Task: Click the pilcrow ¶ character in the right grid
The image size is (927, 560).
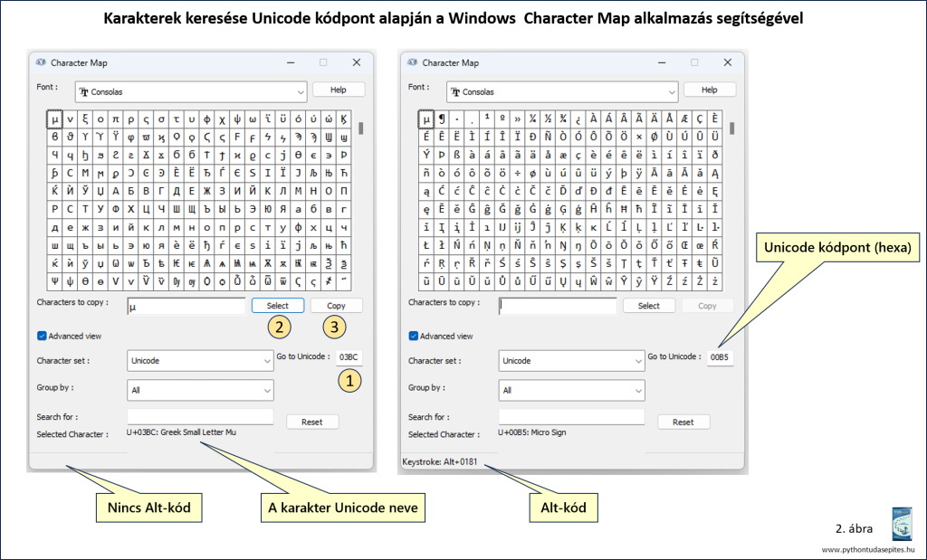Action: coord(441,119)
